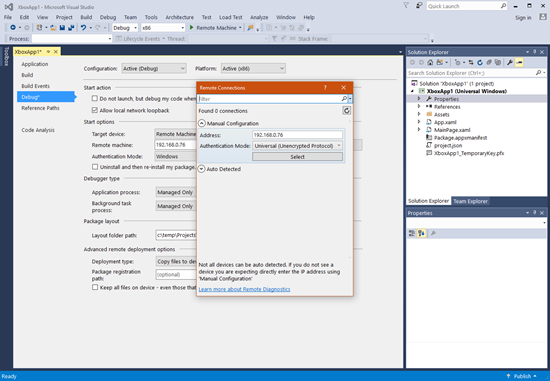Open the File menu
This screenshot has width=550, height=381.
pos(8,17)
